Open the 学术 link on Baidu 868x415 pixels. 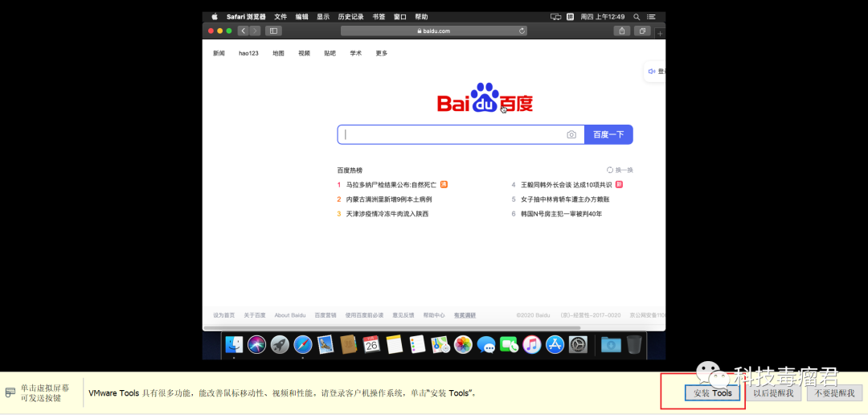pos(355,53)
